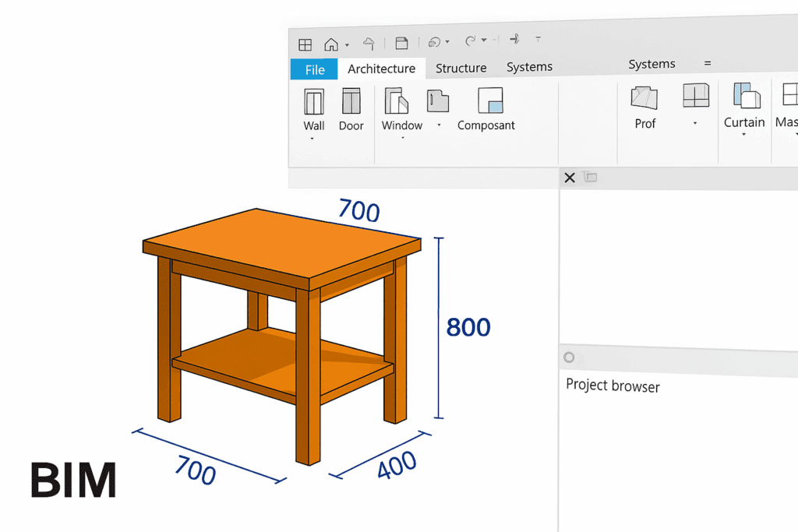Click the save icon in quick access toolbar
This screenshot has height=532, width=798.
401,43
